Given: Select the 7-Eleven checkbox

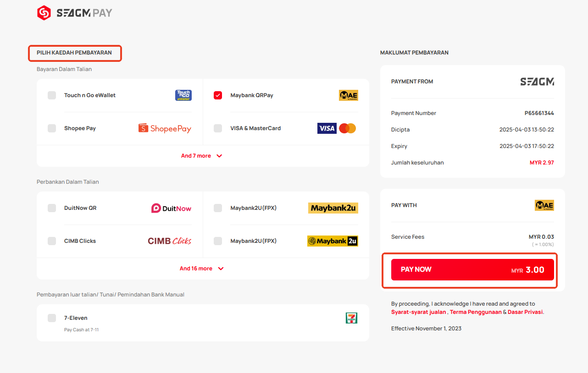Looking at the screenshot, I should click(52, 318).
